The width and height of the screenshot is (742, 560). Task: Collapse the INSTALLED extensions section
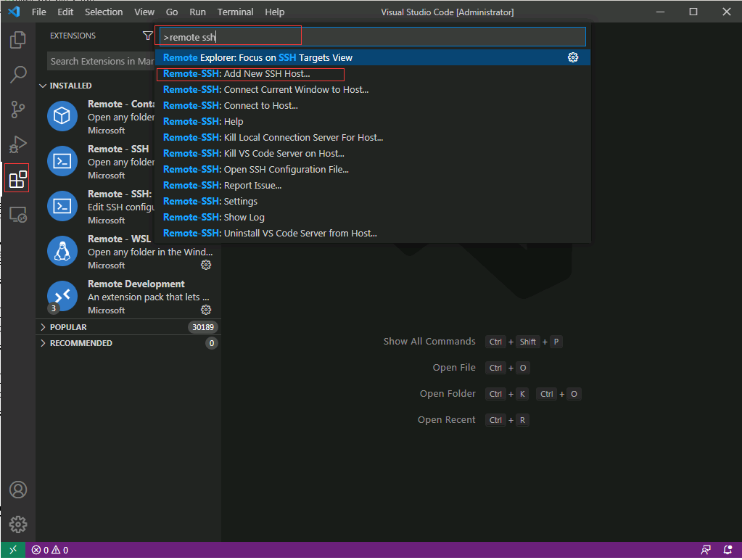(x=128, y=86)
